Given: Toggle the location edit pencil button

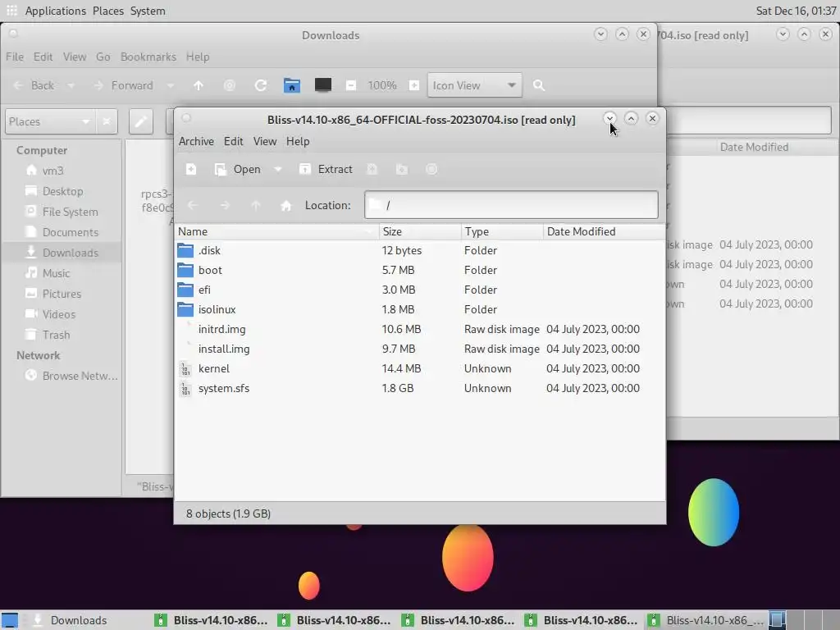Looking at the screenshot, I should point(141,121).
